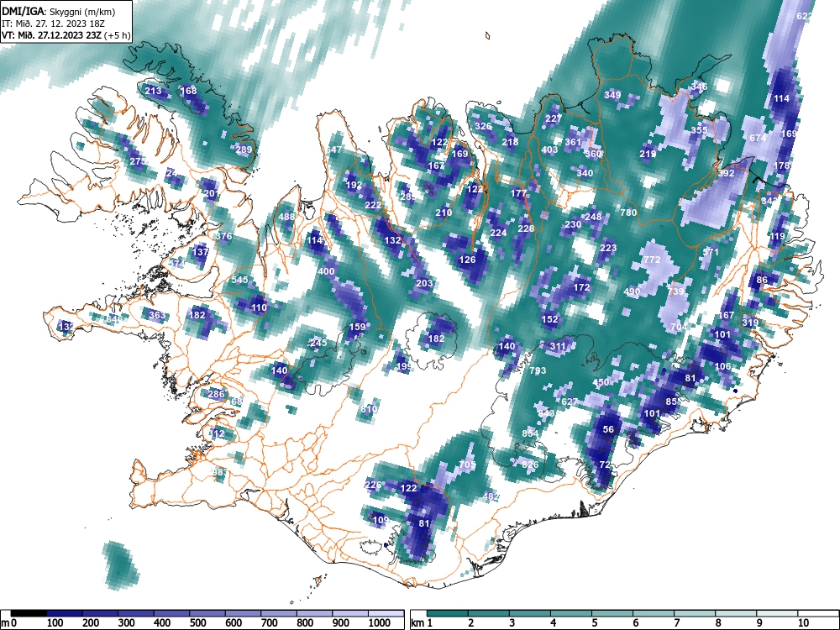Click visibility value 218
This screenshot has height=630, width=840.
coord(510,142)
